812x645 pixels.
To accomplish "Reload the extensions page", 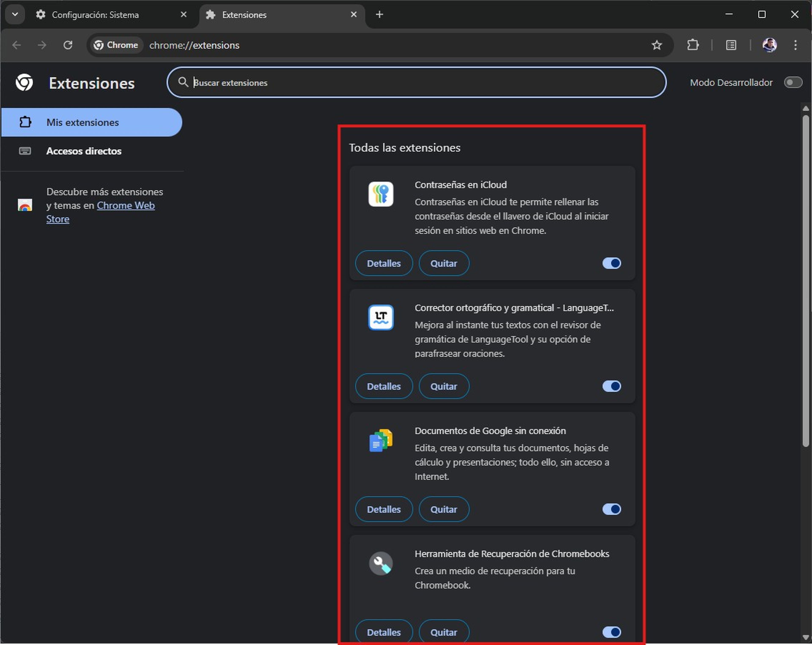I will [68, 45].
